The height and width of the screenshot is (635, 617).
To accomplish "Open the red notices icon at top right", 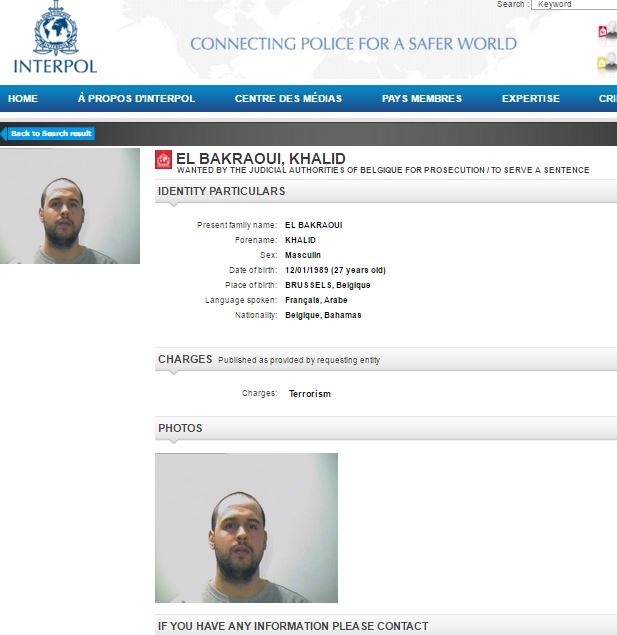I will (x=607, y=30).
